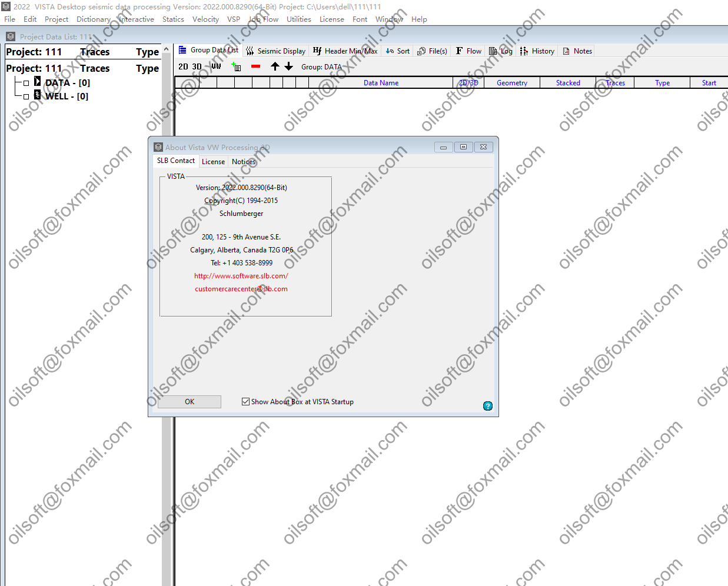Switch to the Group Data List tab
Viewport: 728px width, 586px height.
[x=208, y=51]
